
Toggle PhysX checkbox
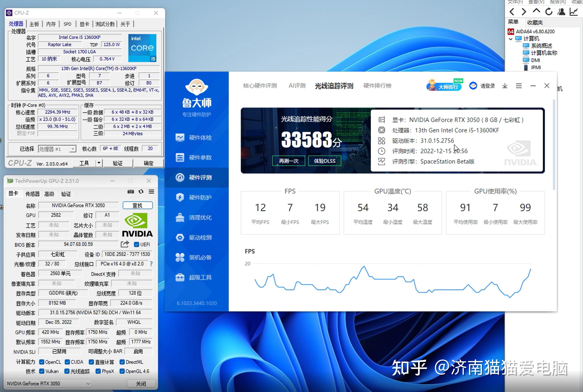98,371
